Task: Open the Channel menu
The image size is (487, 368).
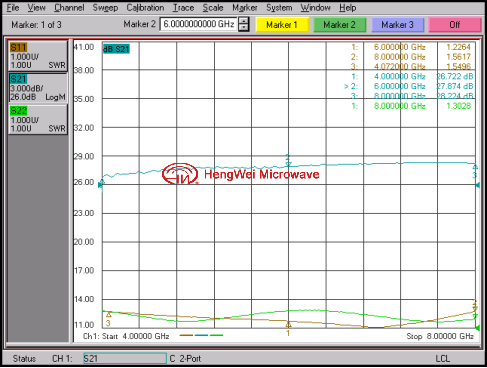Action: point(69,7)
